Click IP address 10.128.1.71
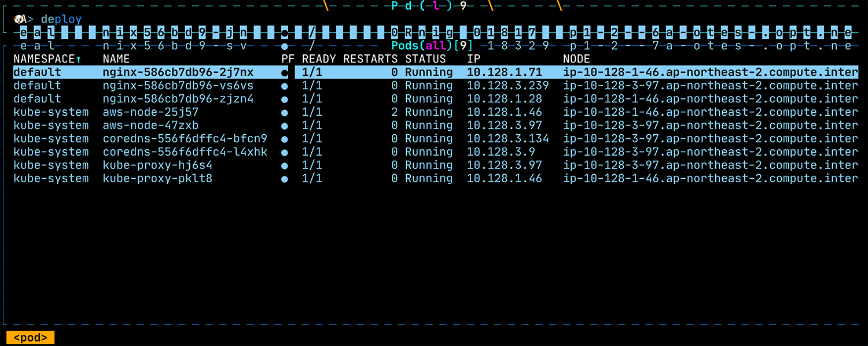 point(505,72)
